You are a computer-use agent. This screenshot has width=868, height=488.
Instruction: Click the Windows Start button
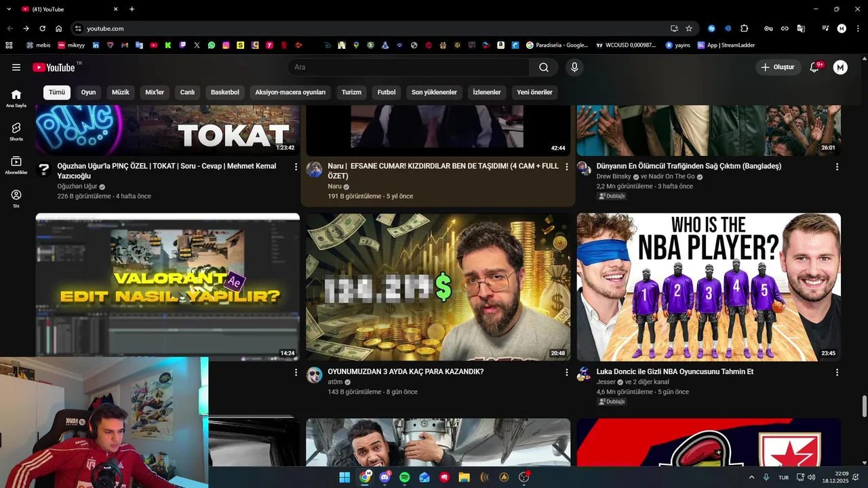[345, 477]
